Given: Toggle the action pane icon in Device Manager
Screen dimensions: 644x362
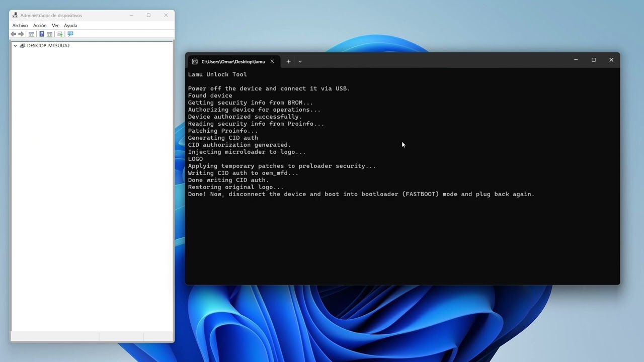Looking at the screenshot, I should [x=49, y=34].
